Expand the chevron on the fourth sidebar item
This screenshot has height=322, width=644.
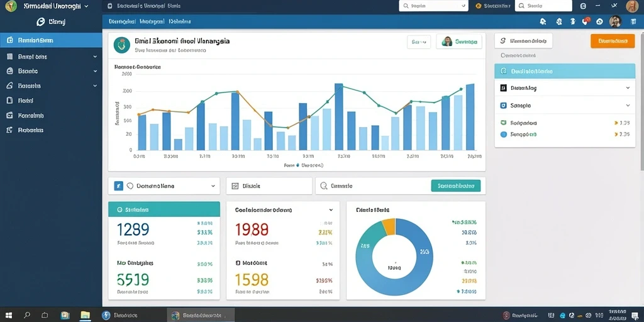tap(95, 86)
